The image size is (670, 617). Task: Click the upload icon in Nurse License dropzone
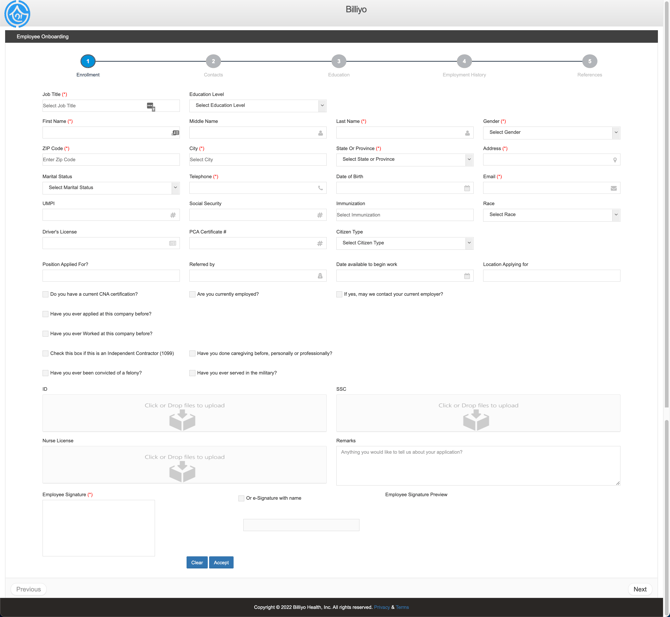click(183, 471)
